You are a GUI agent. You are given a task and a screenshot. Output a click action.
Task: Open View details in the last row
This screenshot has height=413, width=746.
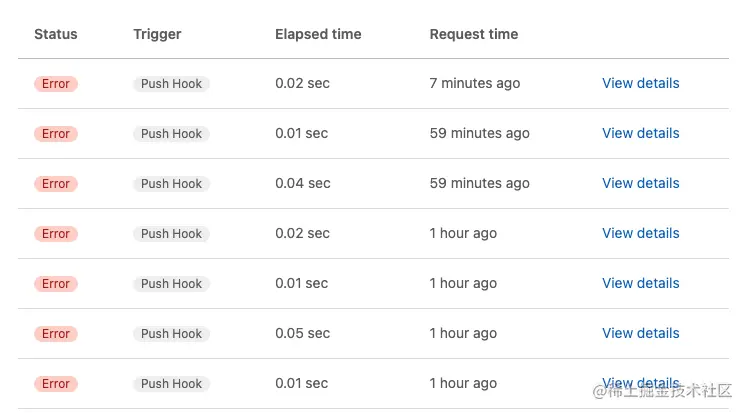(640, 383)
